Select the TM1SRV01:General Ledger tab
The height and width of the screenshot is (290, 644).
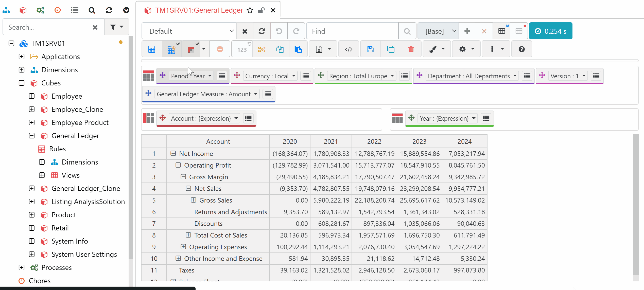(x=199, y=10)
